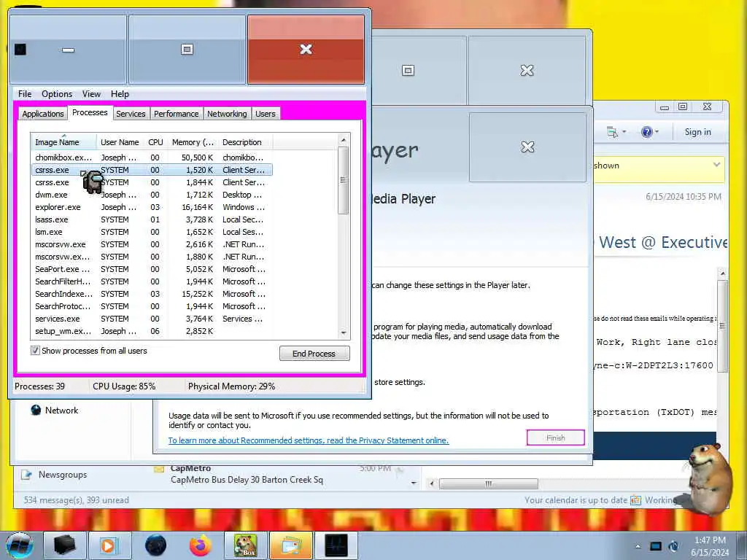Image resolution: width=747 pixels, height=560 pixels.
Task: Open the Windows Start orb
Action: (20, 545)
